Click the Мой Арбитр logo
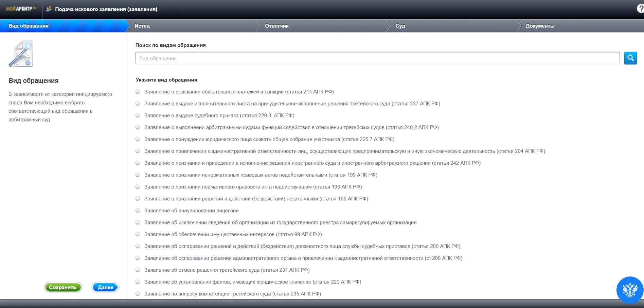This screenshot has width=644, height=308. coord(21,9)
